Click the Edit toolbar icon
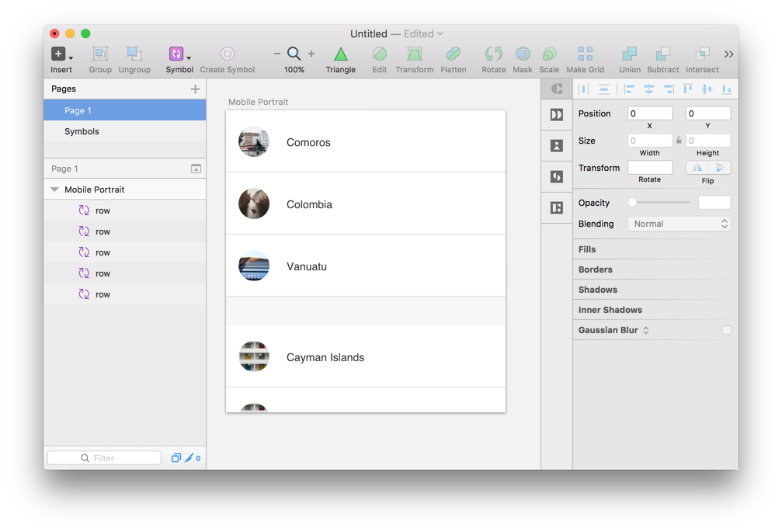 [380, 54]
